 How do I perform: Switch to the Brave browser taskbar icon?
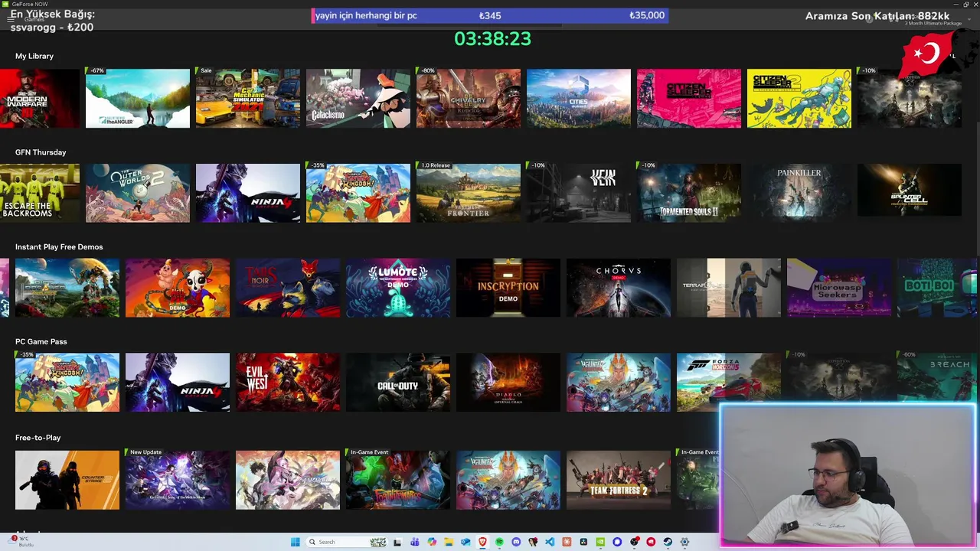pyautogui.click(x=482, y=542)
